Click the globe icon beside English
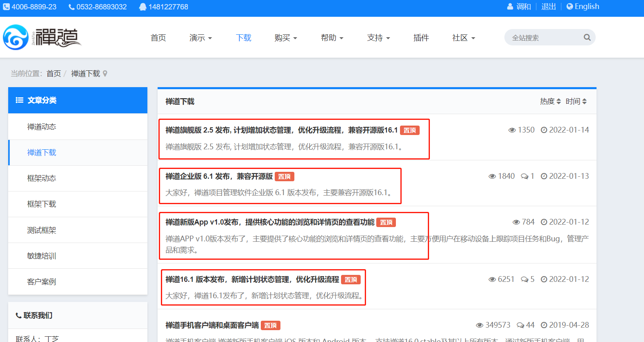 pos(569,7)
